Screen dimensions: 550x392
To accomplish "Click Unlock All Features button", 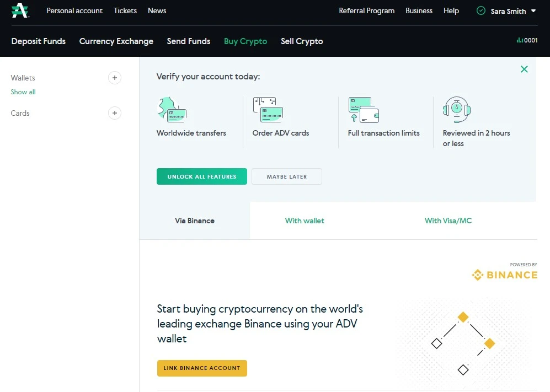I will [x=202, y=176].
